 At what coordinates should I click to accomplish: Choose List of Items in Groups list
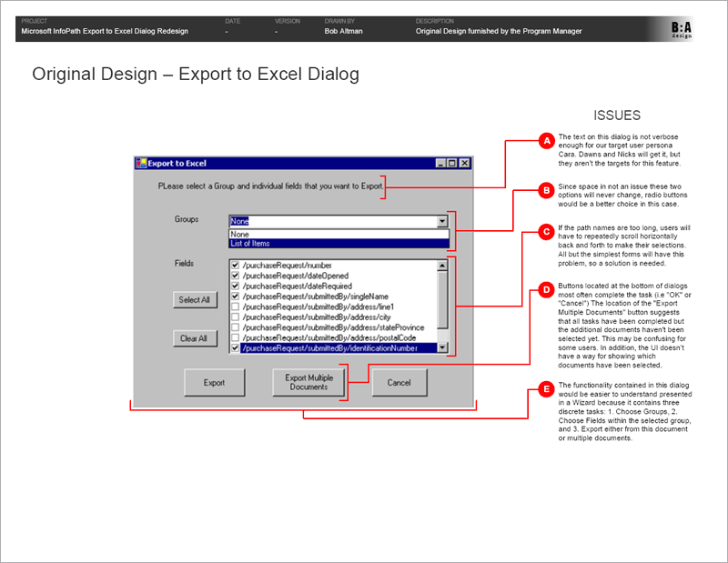(x=339, y=243)
